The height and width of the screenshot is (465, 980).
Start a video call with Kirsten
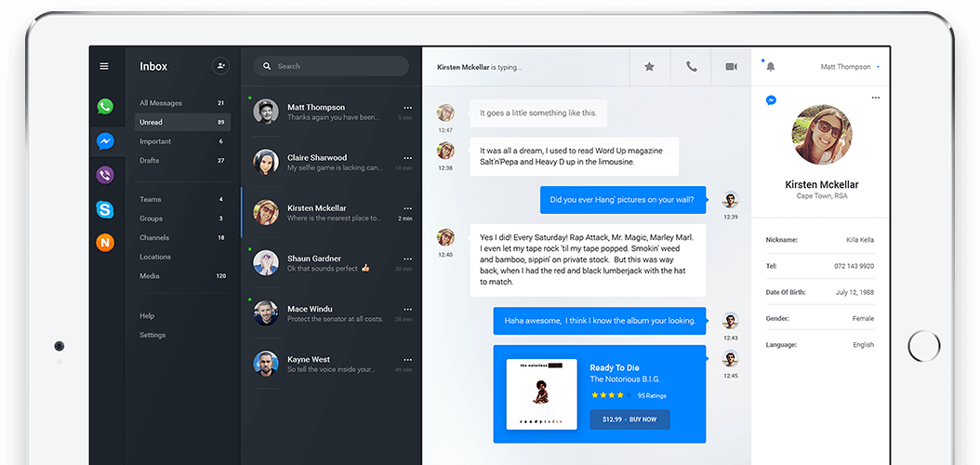(731, 67)
